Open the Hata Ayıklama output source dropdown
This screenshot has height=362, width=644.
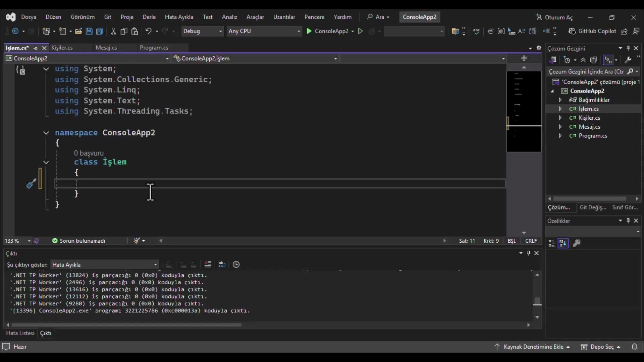pyautogui.click(x=104, y=264)
